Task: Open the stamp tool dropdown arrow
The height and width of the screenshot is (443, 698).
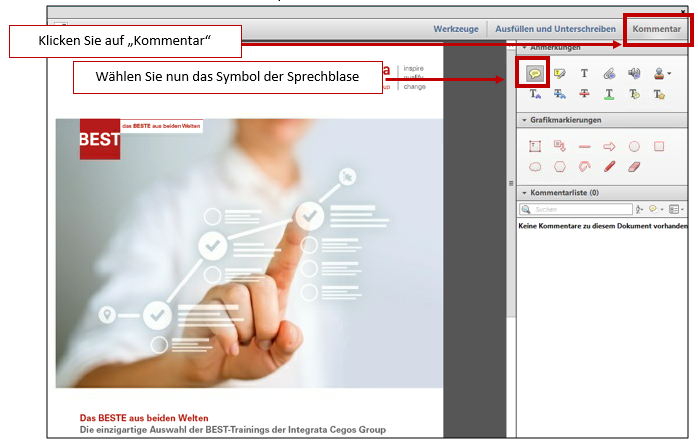Action: click(669, 73)
